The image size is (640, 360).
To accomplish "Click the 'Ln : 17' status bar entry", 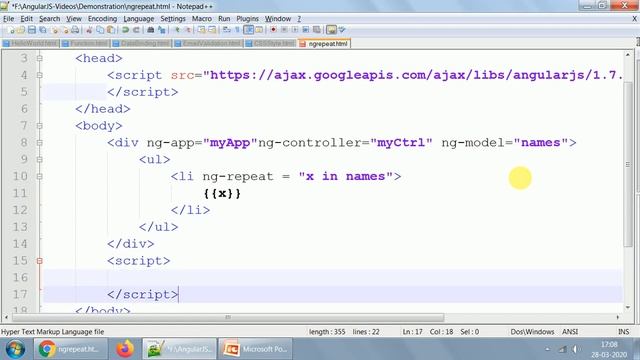I will click(412, 331).
